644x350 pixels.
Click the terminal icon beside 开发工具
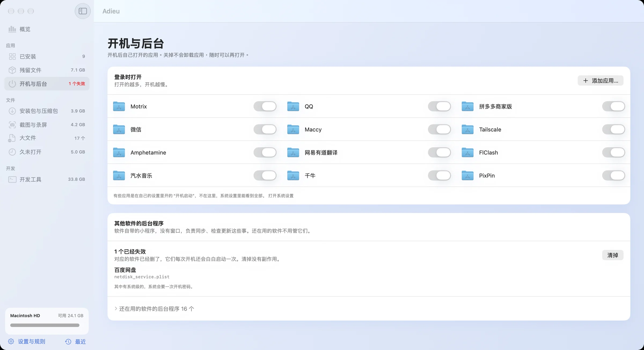(12, 179)
